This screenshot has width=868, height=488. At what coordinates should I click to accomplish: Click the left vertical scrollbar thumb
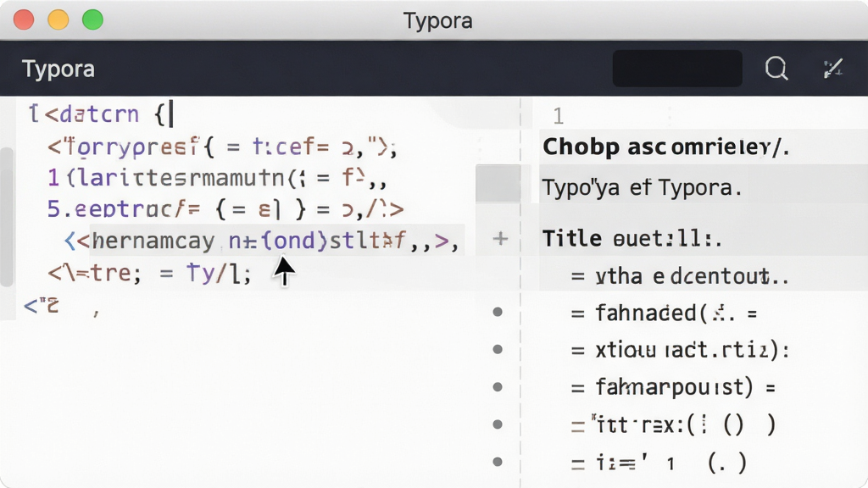(6, 217)
